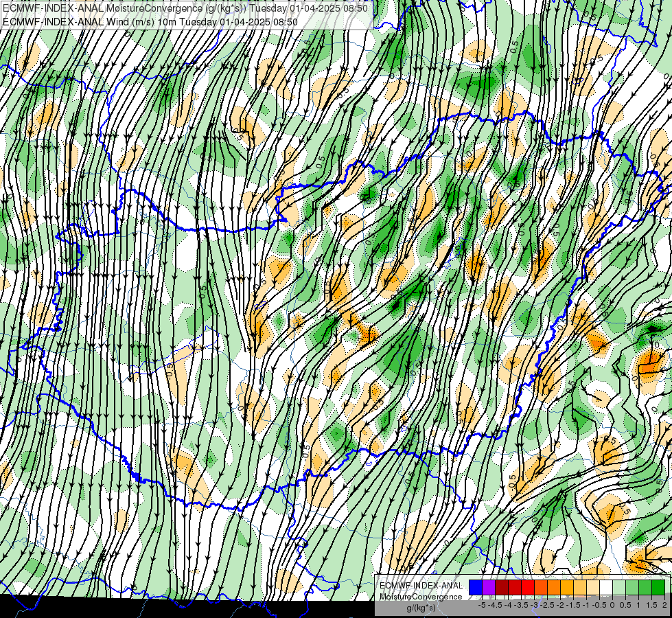Click the white legend swatch
The width and height of the screenshot is (672, 618).
click(606, 588)
